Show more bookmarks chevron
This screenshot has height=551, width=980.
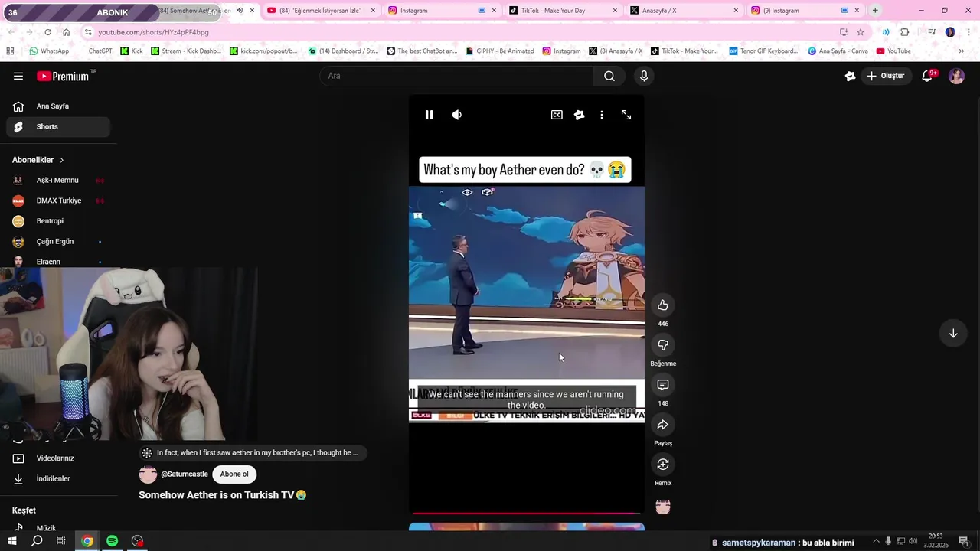pos(961,51)
